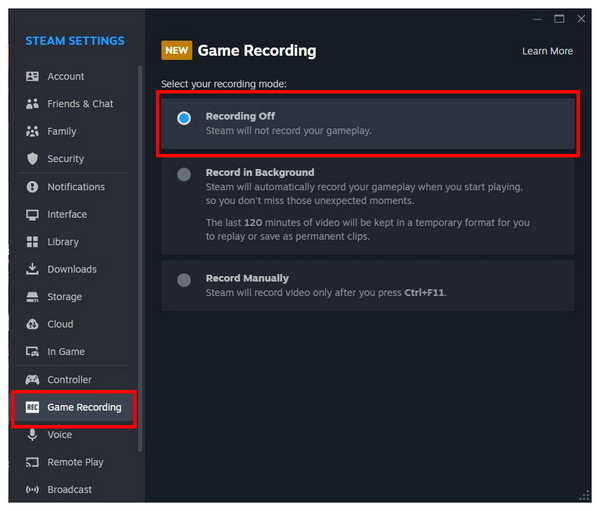Click the Security shield icon
This screenshot has height=511, width=600.
(x=33, y=158)
